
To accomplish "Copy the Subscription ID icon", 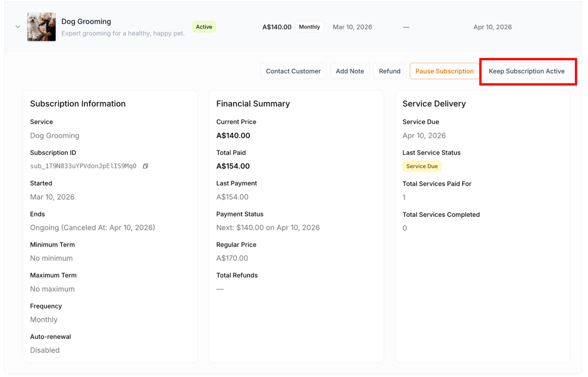I will 146,166.
